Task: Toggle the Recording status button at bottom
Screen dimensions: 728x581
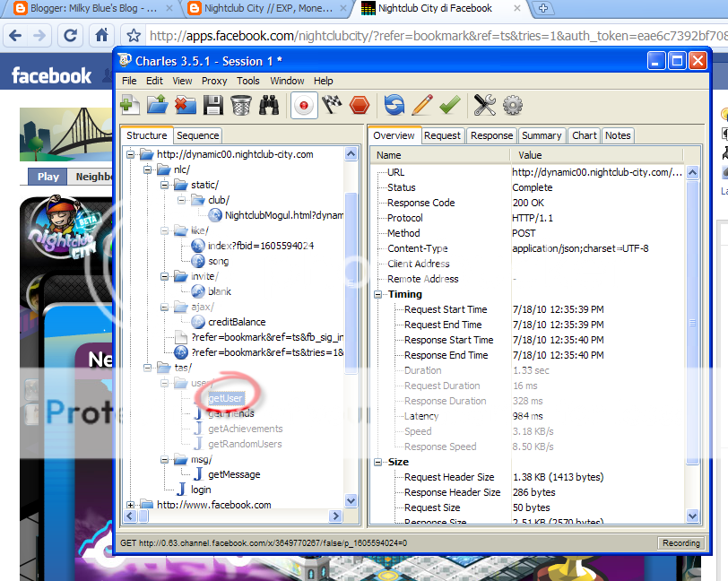Action: click(x=680, y=543)
